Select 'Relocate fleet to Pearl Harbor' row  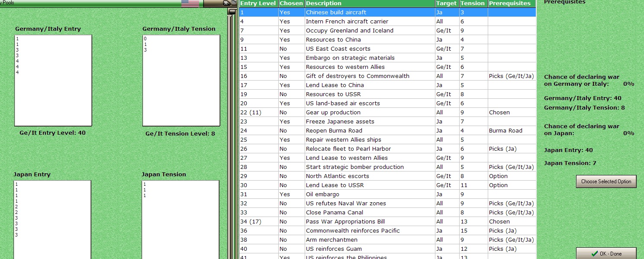tap(387, 149)
